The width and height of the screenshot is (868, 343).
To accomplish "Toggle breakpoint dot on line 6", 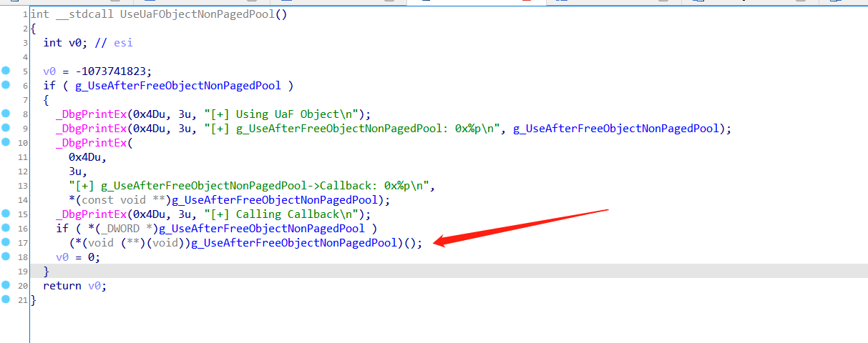I will click(x=6, y=85).
